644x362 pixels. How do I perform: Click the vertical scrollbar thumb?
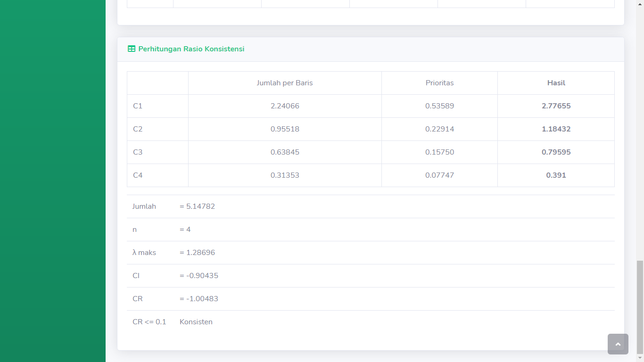click(640, 307)
